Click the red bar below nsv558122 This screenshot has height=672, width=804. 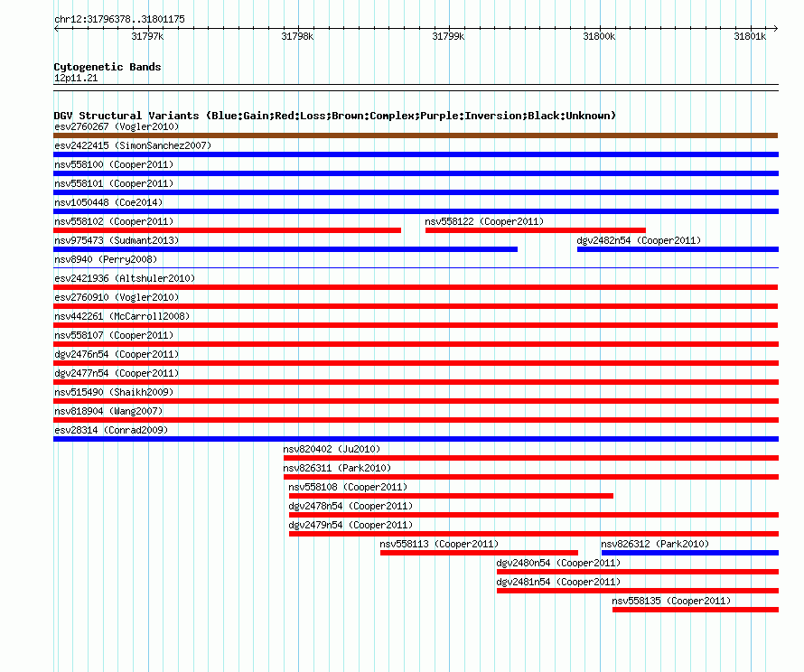pos(536,230)
